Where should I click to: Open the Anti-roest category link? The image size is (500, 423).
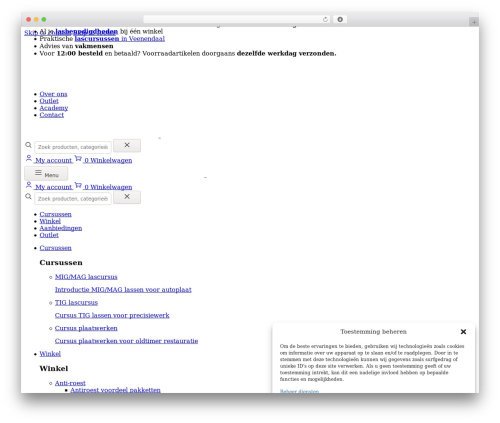coord(70,383)
